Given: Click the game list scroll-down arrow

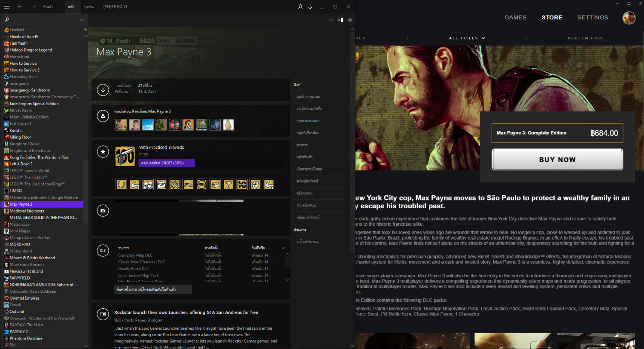Looking at the screenshot, I should 85,346.
